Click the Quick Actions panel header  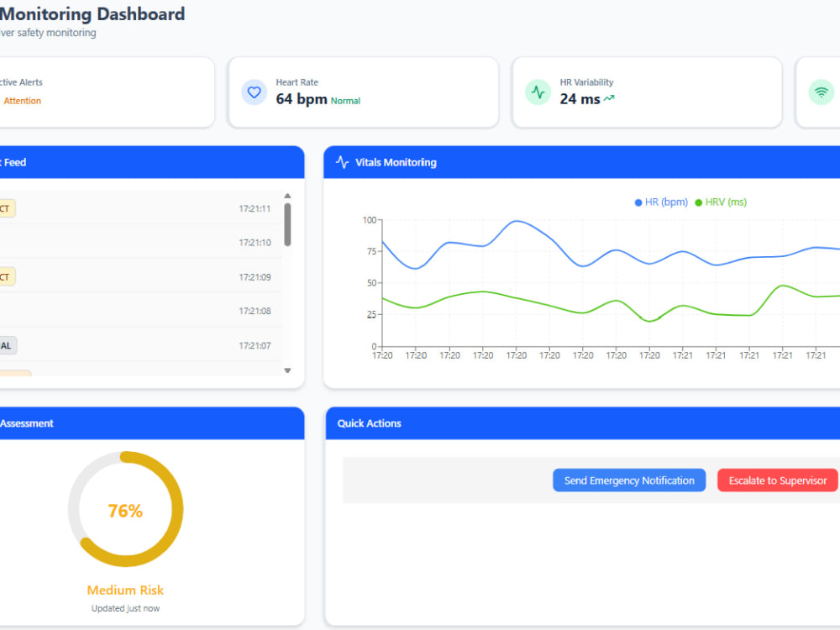click(x=583, y=423)
